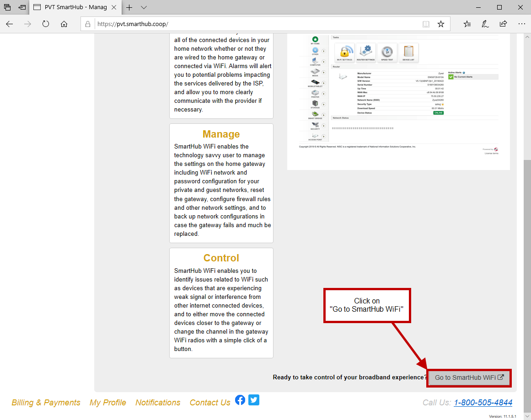Open Notifications footer link
Viewport: 531px width, 420px height.
click(158, 402)
